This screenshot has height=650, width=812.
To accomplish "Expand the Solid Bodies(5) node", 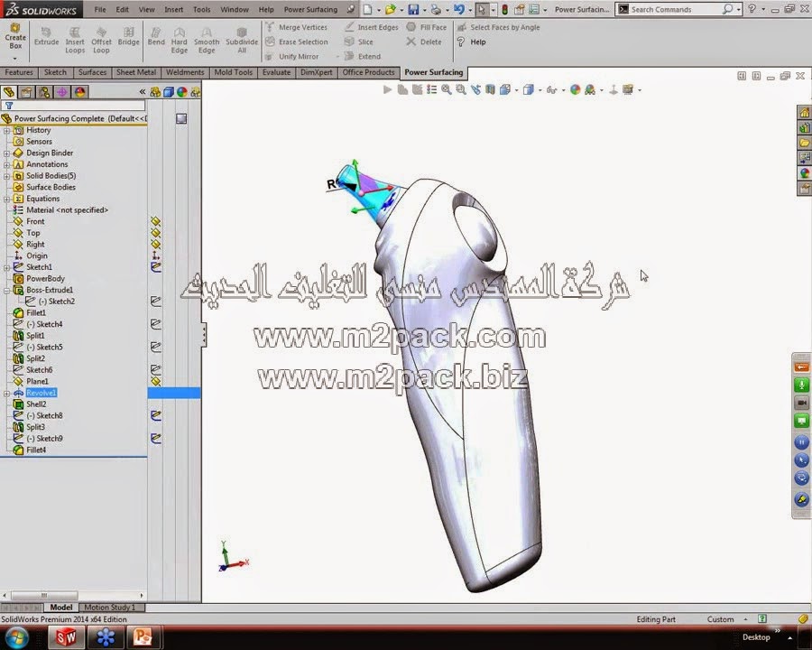I will [6, 176].
